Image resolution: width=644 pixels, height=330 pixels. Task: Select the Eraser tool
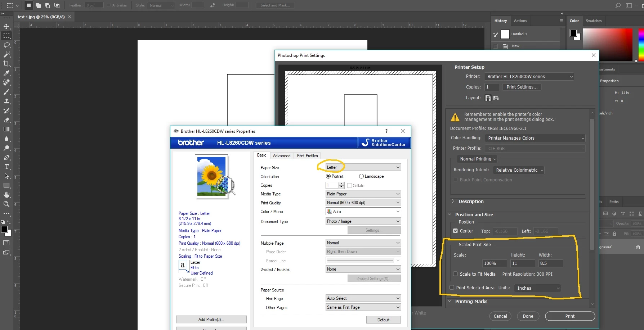[x=6, y=120]
